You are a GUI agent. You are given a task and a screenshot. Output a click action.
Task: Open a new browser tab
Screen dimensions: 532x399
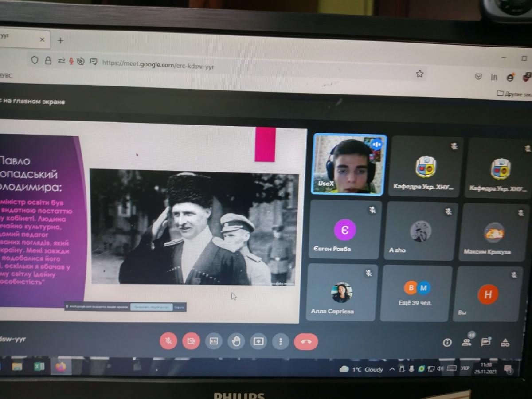[x=61, y=40]
